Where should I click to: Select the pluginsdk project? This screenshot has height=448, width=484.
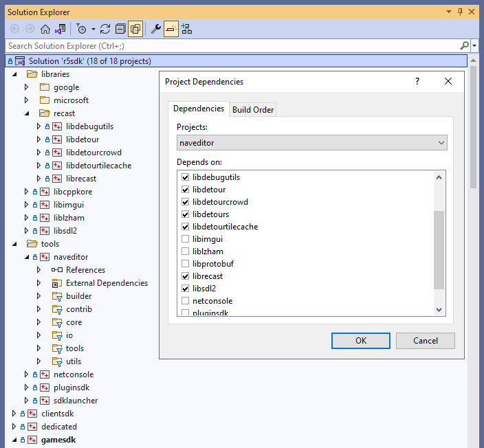tap(71, 388)
